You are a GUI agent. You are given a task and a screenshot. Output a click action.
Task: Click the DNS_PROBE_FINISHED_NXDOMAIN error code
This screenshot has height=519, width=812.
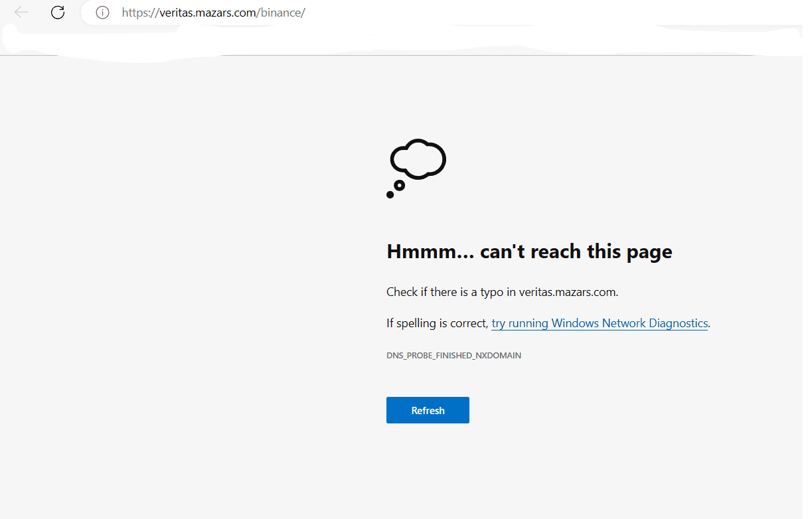point(453,356)
